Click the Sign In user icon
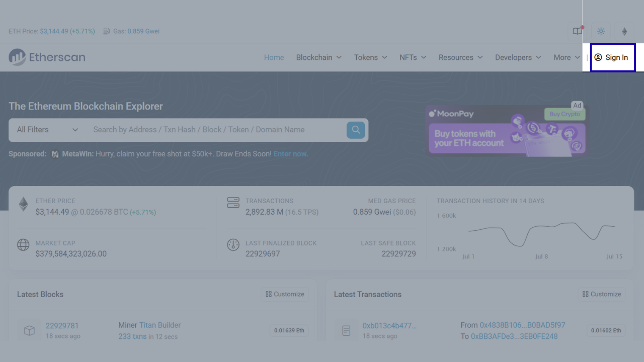Viewport: 644px width, 362px height. [x=598, y=57]
